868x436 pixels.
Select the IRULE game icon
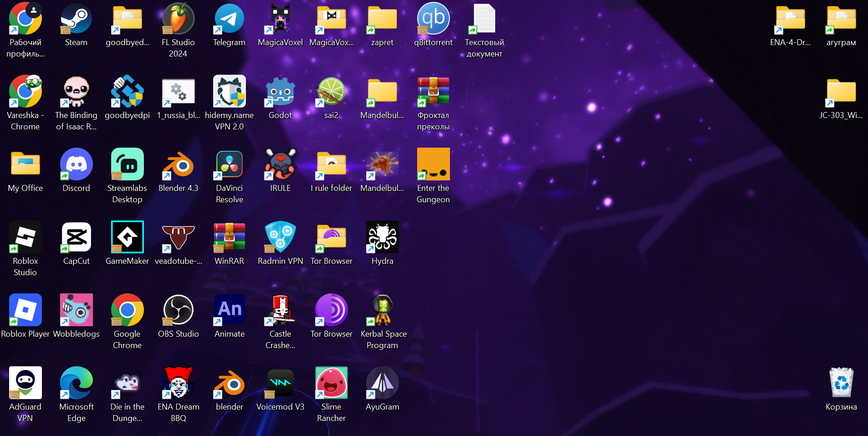tap(280, 164)
